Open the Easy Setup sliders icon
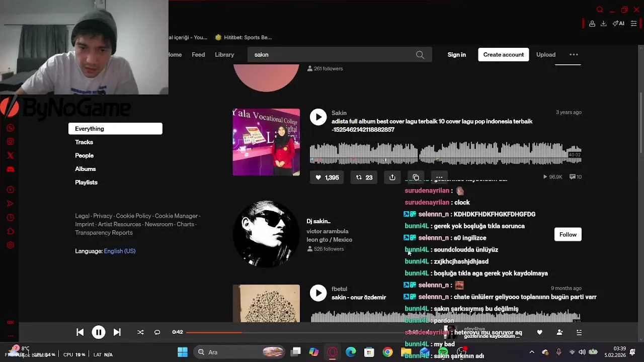Image resolution: width=644 pixels, height=362 pixels. point(633,24)
